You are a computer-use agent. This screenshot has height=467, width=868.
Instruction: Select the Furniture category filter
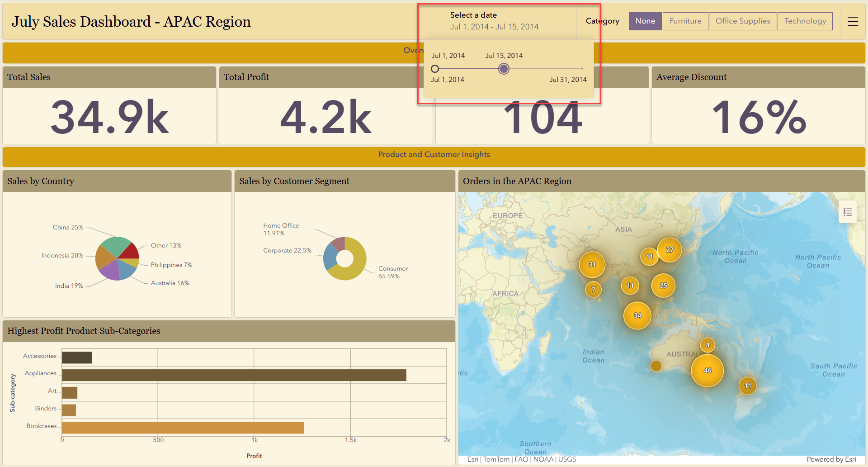pyautogui.click(x=685, y=21)
